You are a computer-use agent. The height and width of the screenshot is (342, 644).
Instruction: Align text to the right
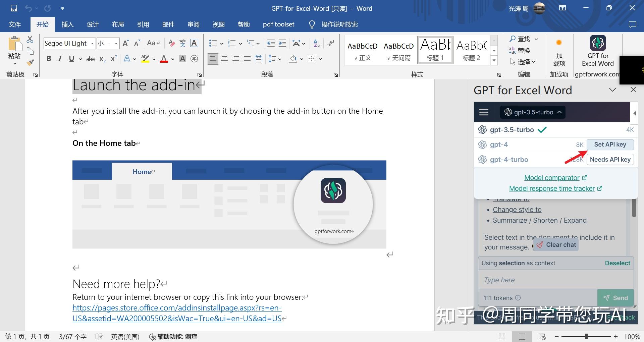tap(236, 59)
